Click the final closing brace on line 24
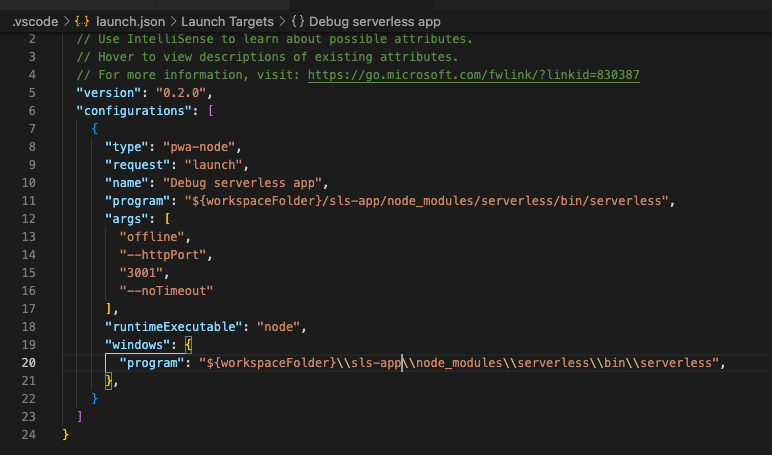Image resolution: width=772 pixels, height=455 pixels. pyautogui.click(x=65, y=435)
